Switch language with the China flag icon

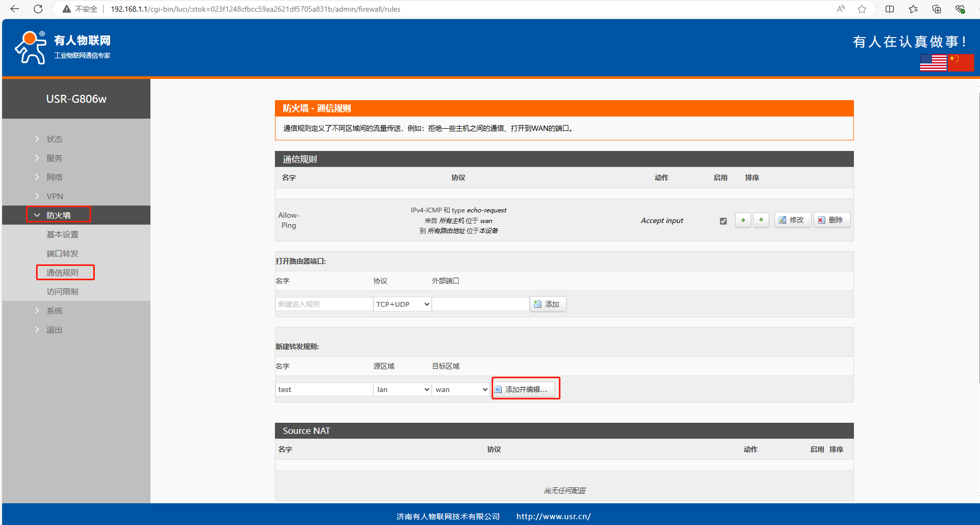tap(961, 63)
